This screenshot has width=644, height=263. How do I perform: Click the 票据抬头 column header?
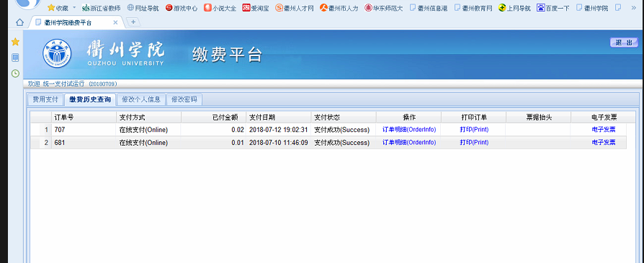click(x=539, y=117)
